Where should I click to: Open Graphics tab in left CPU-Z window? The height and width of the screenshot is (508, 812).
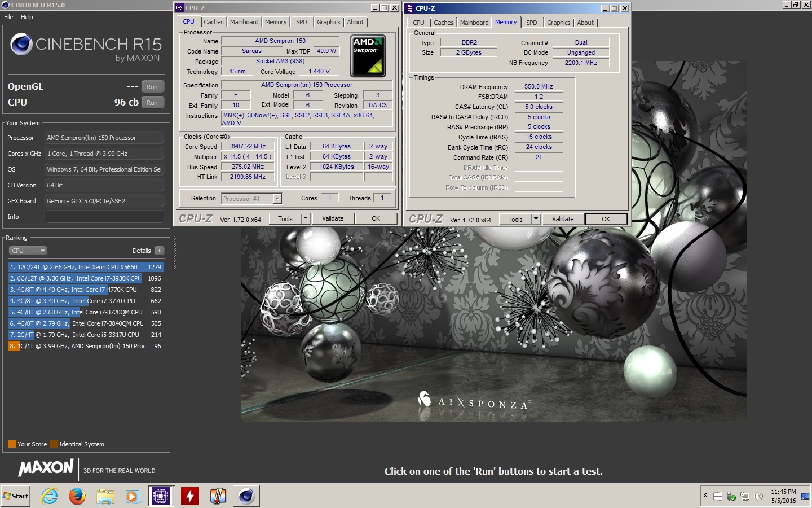click(328, 22)
